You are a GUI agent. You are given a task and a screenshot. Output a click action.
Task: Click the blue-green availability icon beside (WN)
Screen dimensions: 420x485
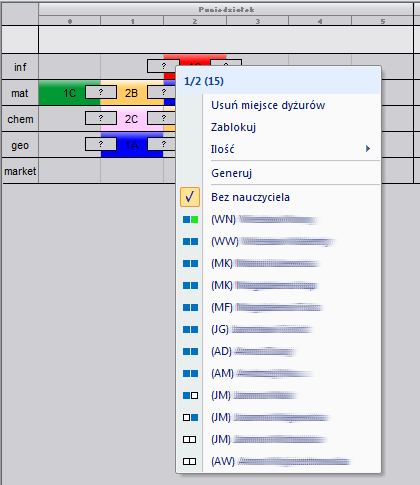[x=190, y=219]
